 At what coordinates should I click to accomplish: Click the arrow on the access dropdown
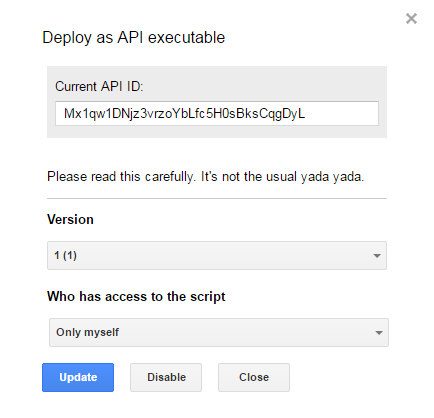(379, 333)
